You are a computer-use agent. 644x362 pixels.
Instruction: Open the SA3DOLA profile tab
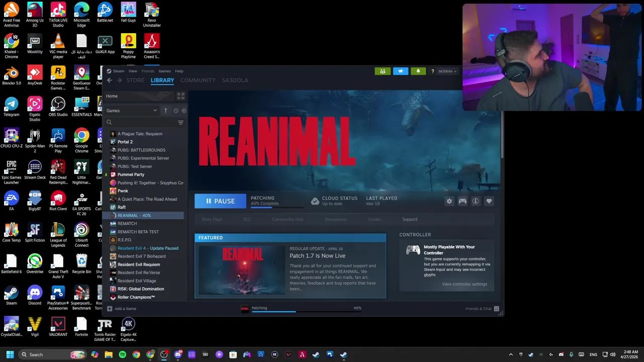[235, 80]
